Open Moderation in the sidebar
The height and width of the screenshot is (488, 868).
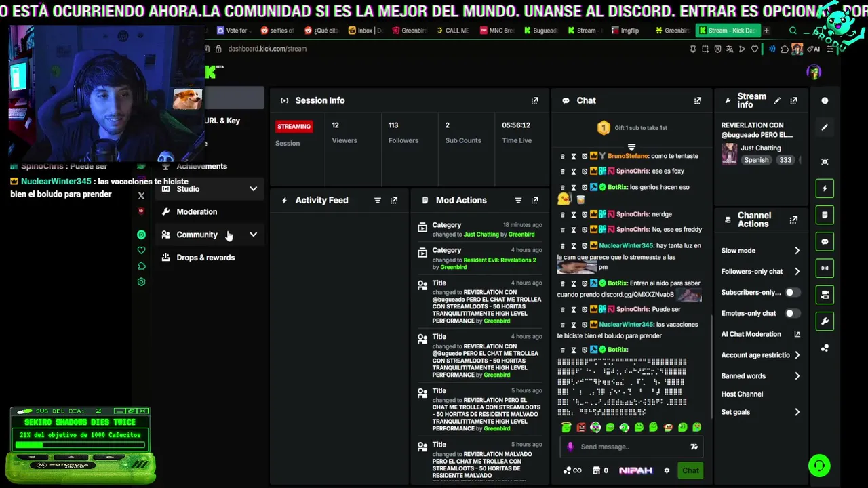click(197, 212)
